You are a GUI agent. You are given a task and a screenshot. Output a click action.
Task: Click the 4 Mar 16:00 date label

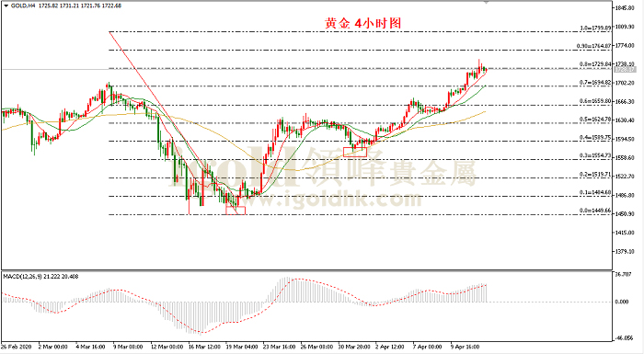coord(90,347)
